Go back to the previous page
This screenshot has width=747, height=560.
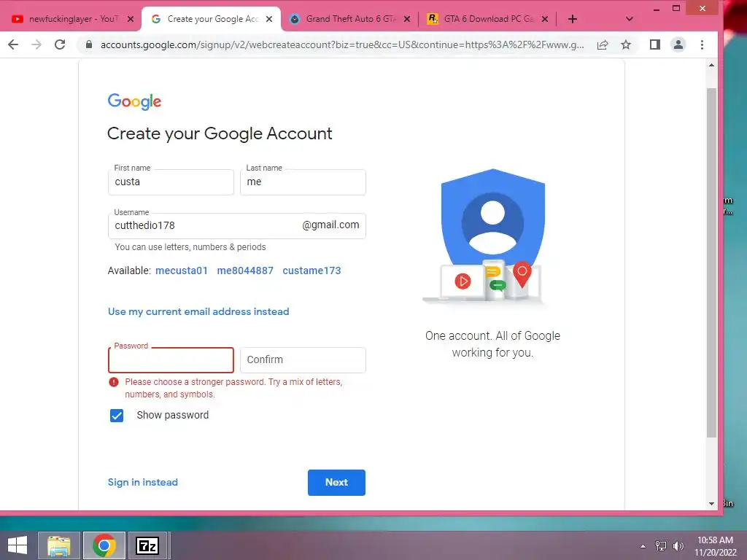click(13, 44)
